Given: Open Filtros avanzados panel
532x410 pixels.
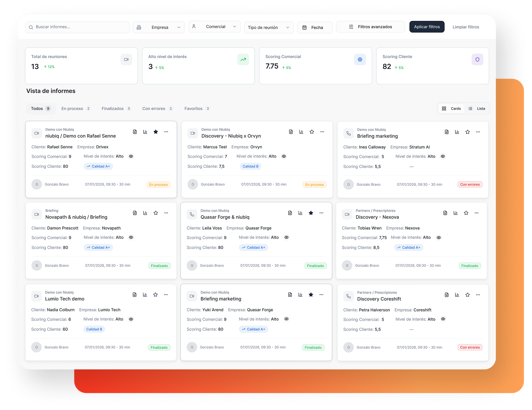Looking at the screenshot, I should [x=370, y=27].
